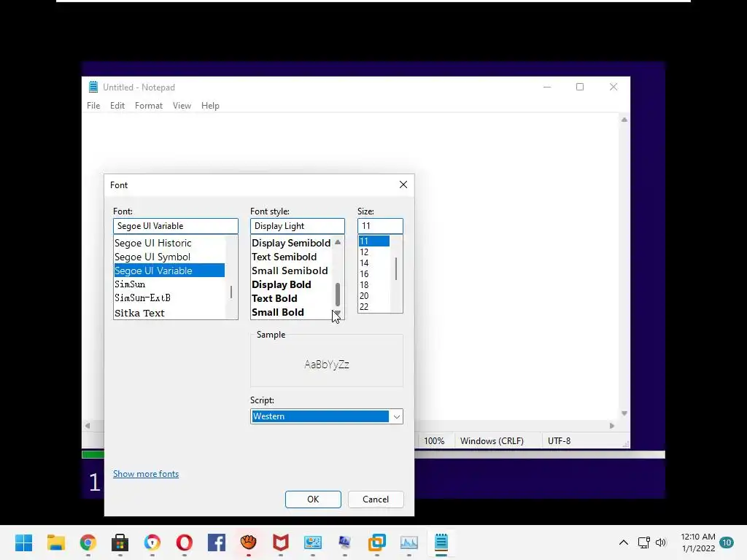Click UTF-8 encoding in the status bar
The width and height of the screenshot is (747, 560).
coord(560,441)
